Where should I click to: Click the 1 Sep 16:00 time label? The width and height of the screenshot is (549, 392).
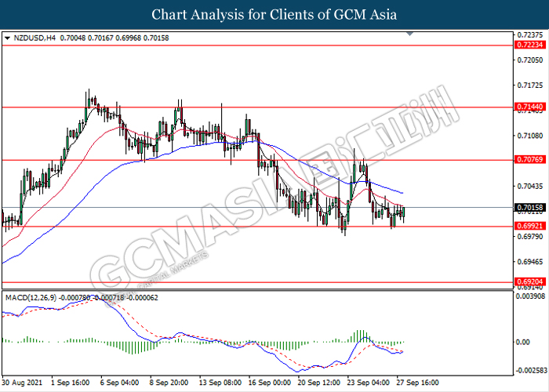coord(70,383)
